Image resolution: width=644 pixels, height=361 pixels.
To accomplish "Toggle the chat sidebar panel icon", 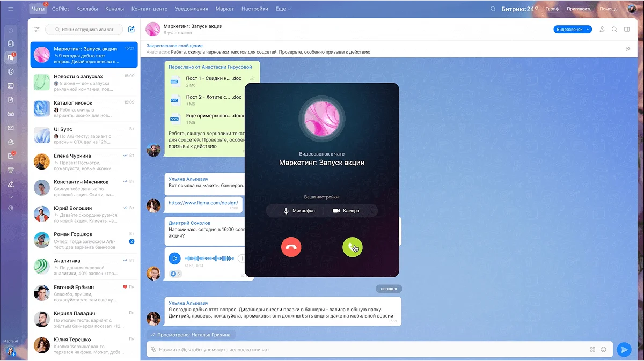I will point(627,30).
